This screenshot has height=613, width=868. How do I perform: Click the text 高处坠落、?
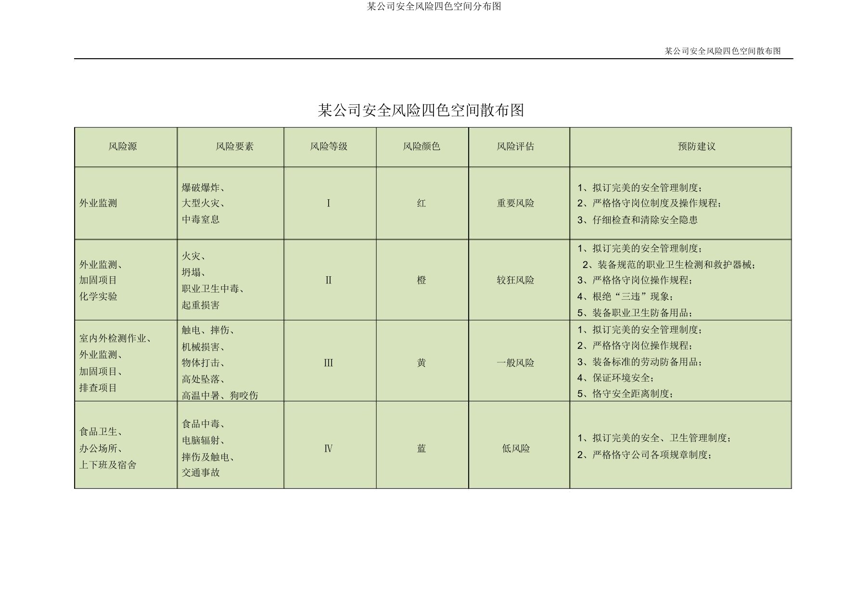203,379
